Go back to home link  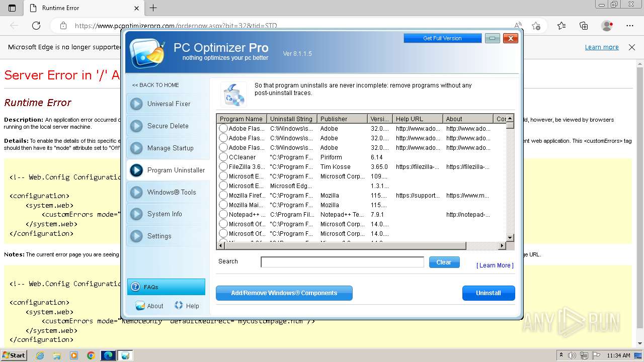point(155,85)
